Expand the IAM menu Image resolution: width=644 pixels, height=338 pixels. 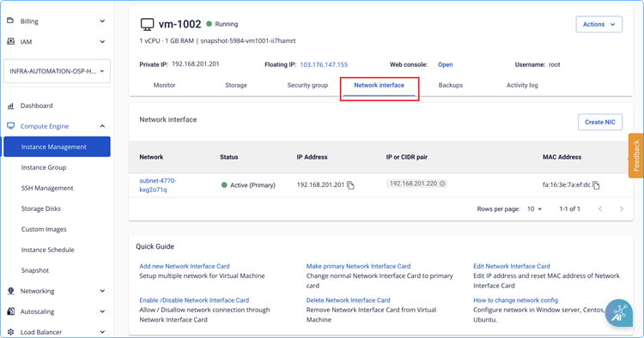coord(102,41)
